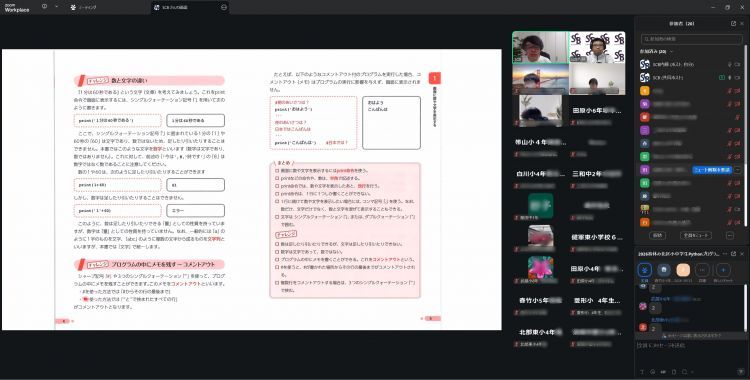Focus the participant search field
The width and height of the screenshot is (750, 380).
click(692, 39)
